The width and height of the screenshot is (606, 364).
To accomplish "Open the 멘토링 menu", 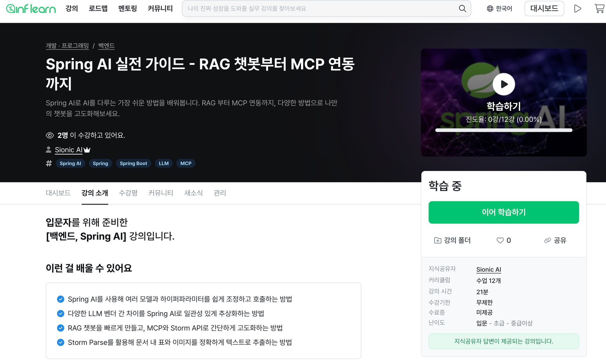I will [128, 9].
